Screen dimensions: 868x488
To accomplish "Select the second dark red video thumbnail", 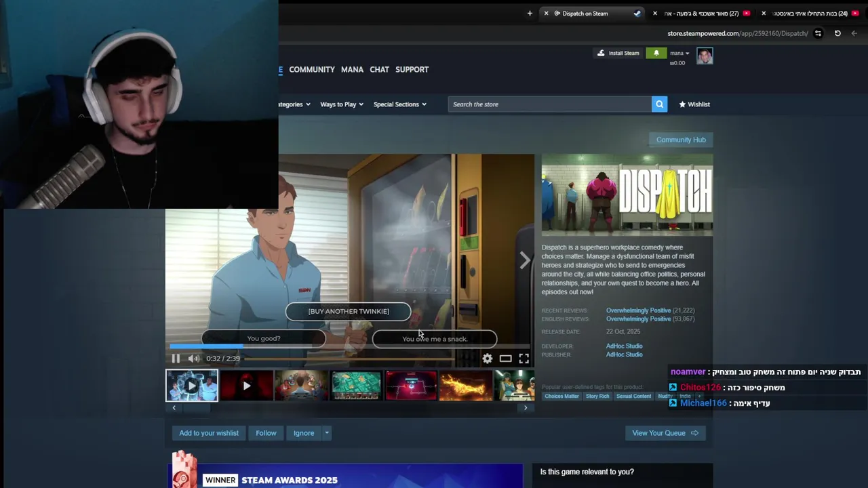I will [247, 386].
